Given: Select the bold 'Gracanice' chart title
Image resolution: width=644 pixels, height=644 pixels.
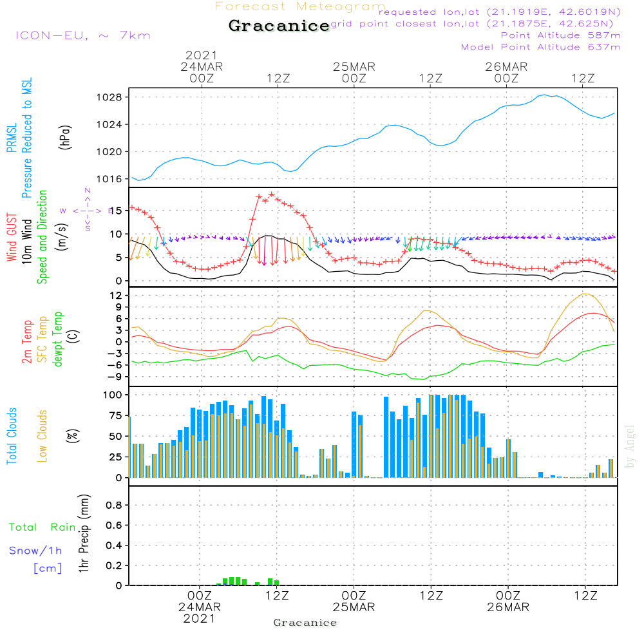Looking at the screenshot, I should click(279, 26).
